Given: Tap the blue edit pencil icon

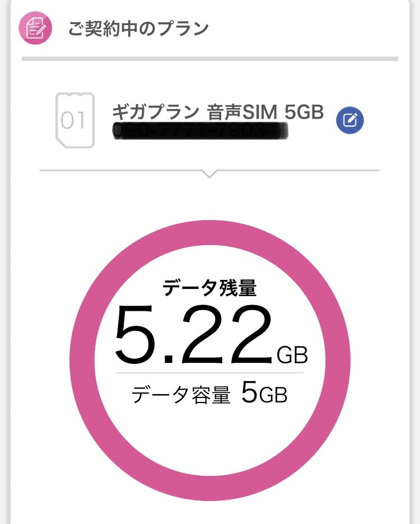Looking at the screenshot, I should click(x=350, y=120).
